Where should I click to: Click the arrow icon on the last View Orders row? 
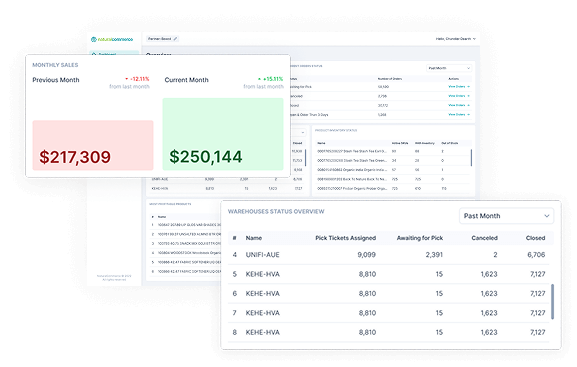(468, 114)
